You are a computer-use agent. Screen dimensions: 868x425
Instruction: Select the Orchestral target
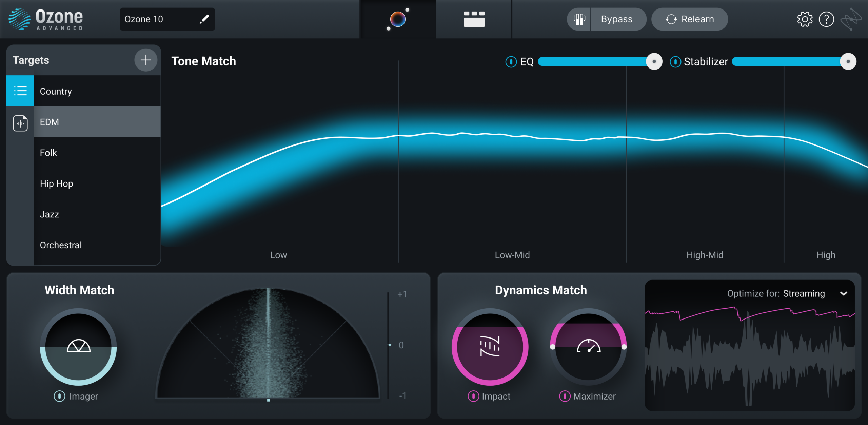click(97, 245)
